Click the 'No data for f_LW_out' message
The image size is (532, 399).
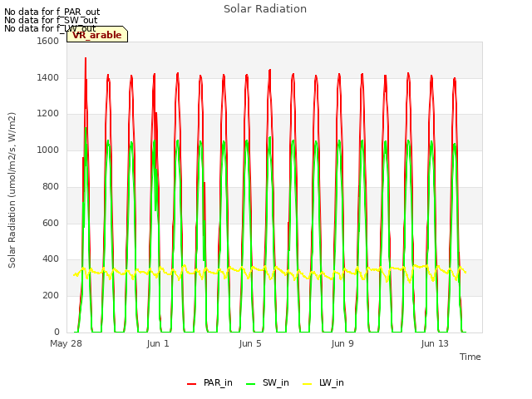click(50, 28)
